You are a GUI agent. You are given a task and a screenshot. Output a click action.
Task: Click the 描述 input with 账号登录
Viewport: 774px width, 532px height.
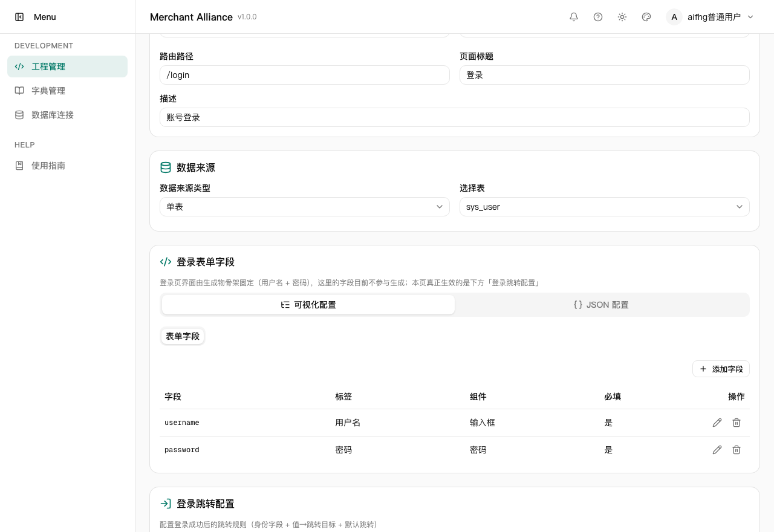tap(455, 117)
